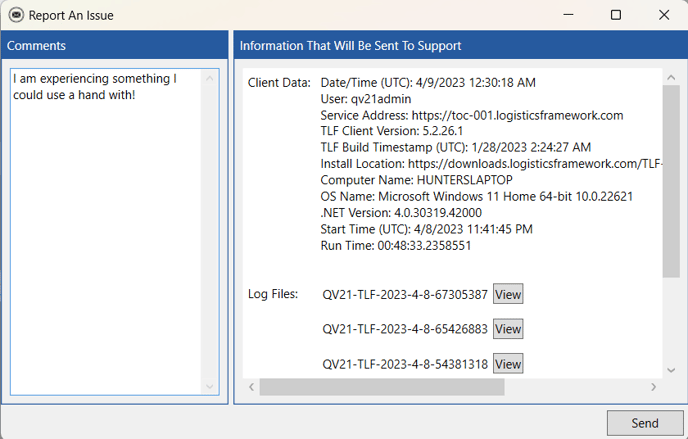Open the View button for log 65426883

click(x=508, y=329)
